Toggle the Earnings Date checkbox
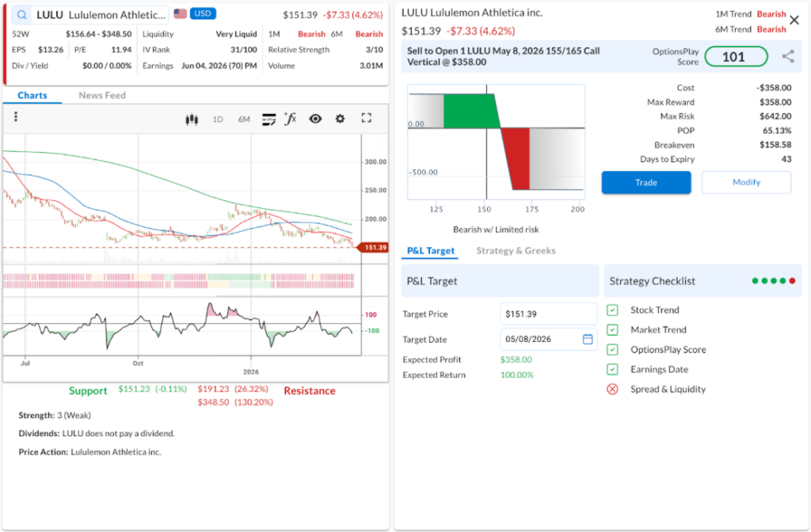811x532 pixels. pyautogui.click(x=612, y=370)
